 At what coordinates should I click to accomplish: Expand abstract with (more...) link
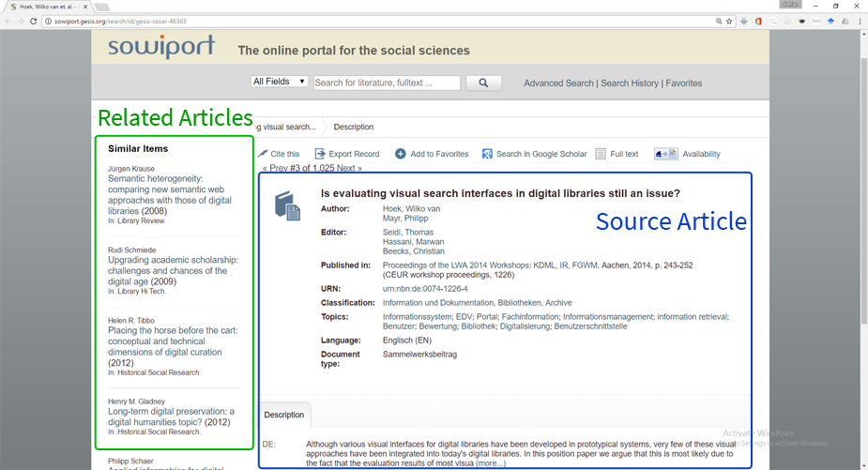pyautogui.click(x=491, y=462)
